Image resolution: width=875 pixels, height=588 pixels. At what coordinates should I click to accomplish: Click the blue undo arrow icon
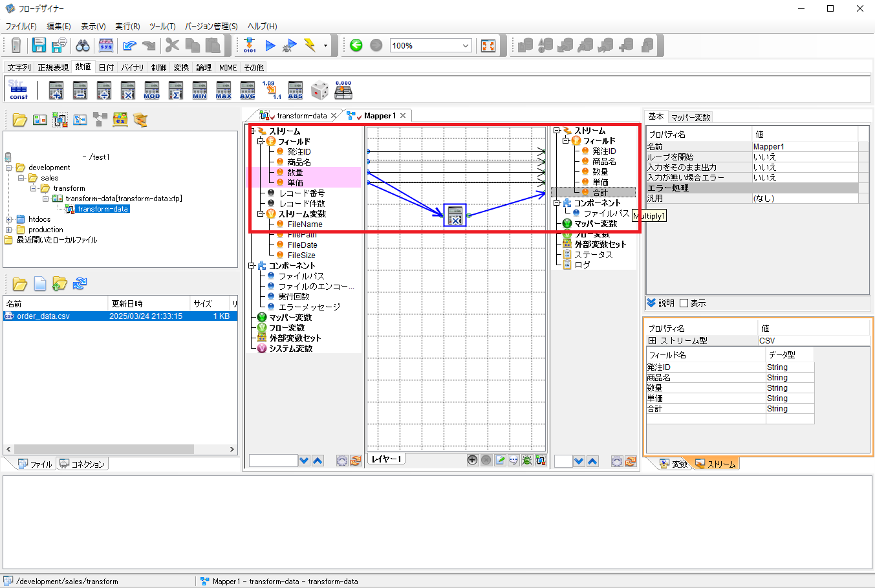(129, 45)
